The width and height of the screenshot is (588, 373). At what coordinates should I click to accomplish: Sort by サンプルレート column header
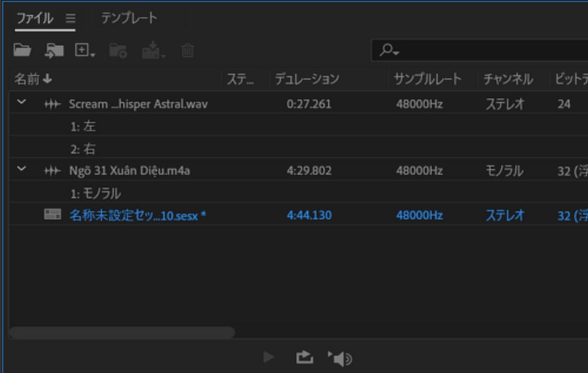[x=428, y=79]
